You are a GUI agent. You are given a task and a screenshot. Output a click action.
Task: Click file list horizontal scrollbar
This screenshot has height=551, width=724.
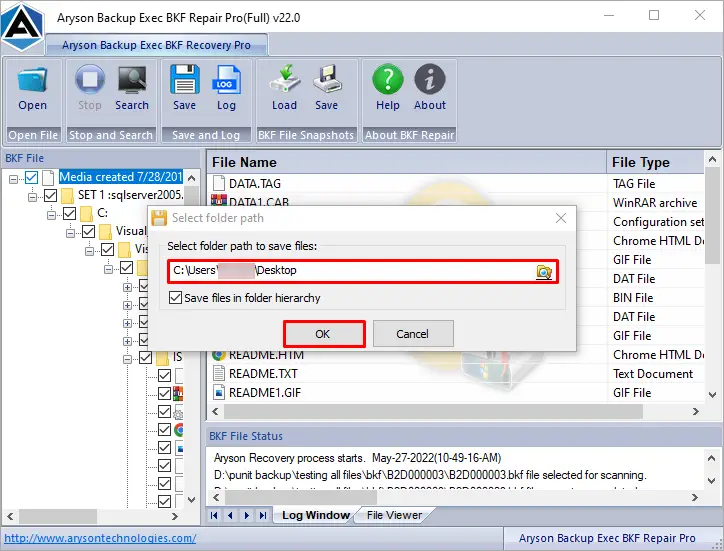tap(433, 411)
